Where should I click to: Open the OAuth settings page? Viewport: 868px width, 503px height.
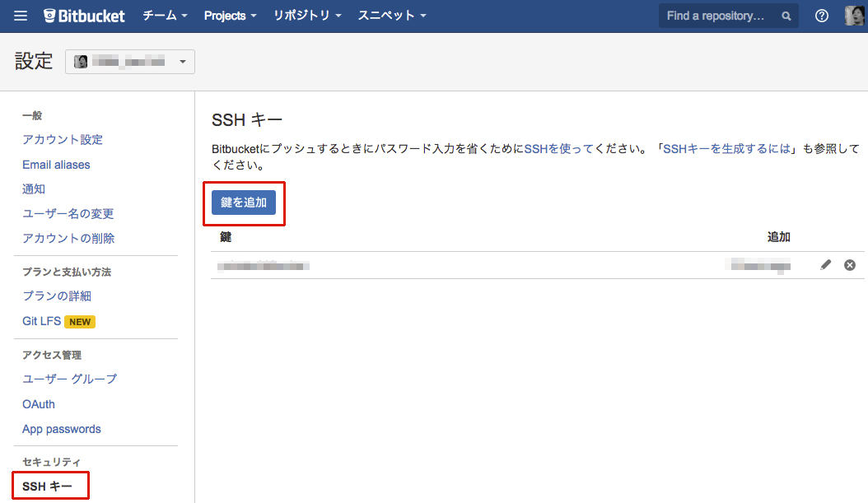(38, 403)
